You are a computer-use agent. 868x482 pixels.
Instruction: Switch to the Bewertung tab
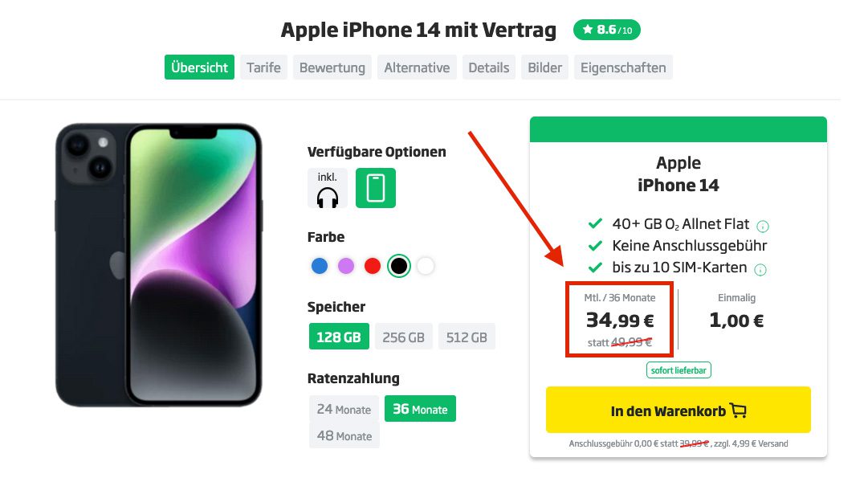[x=332, y=67]
